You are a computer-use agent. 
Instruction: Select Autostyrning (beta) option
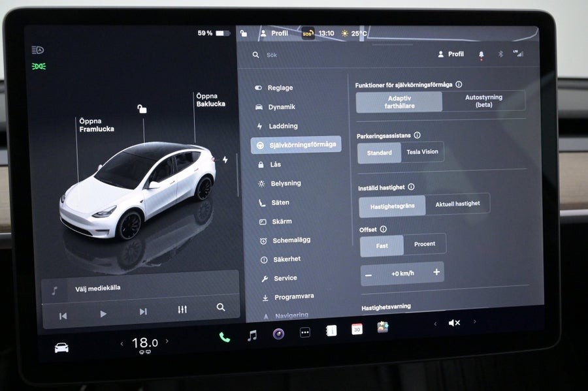[x=483, y=101]
